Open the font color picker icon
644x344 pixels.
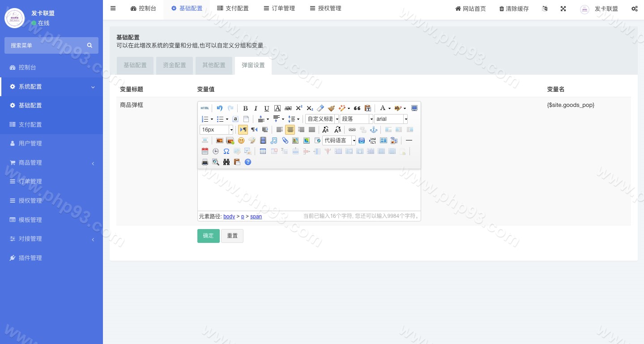383,108
